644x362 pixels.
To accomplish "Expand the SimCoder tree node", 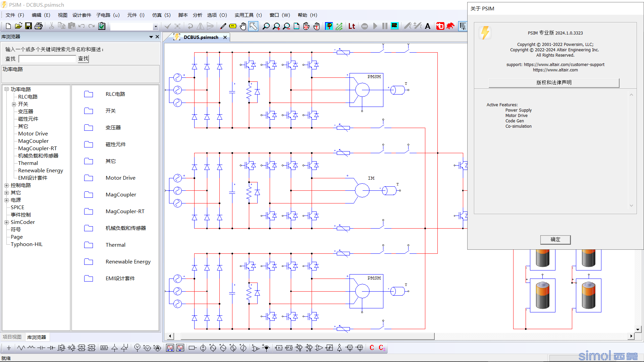I will [x=6, y=222].
